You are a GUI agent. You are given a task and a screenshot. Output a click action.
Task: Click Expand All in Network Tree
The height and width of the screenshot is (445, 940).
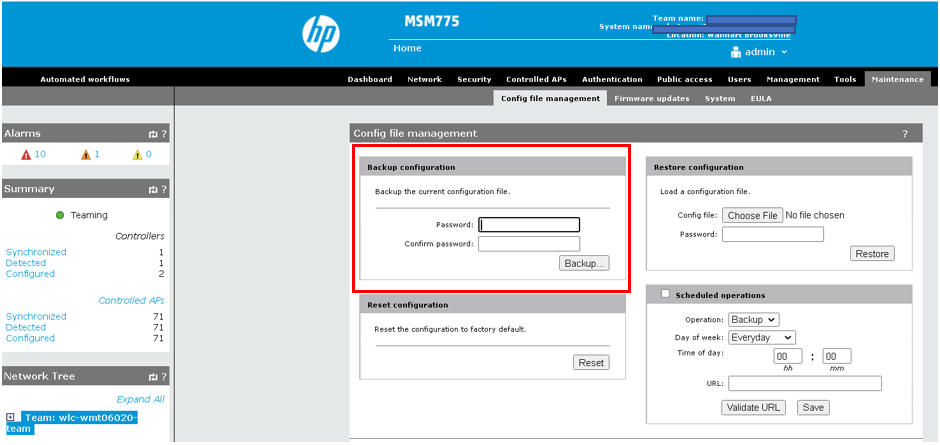(140, 399)
